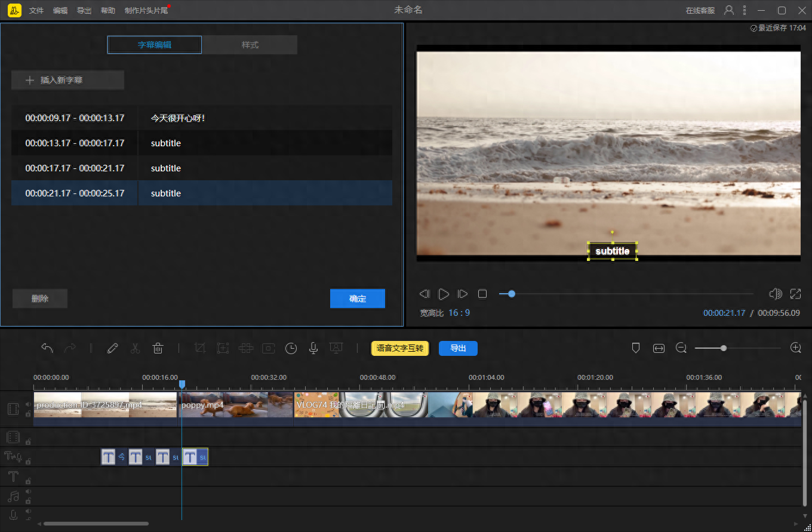Viewport: 812px width, 532px height.
Task: Expand the preview to fullscreen
Action: (x=795, y=294)
